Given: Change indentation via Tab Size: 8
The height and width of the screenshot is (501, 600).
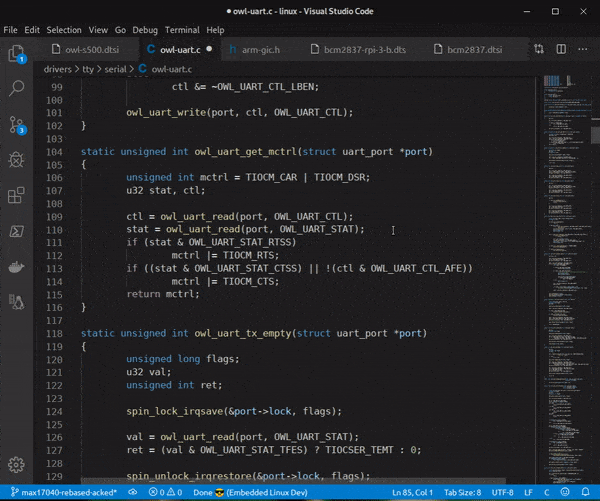Looking at the screenshot, I should [x=462, y=492].
